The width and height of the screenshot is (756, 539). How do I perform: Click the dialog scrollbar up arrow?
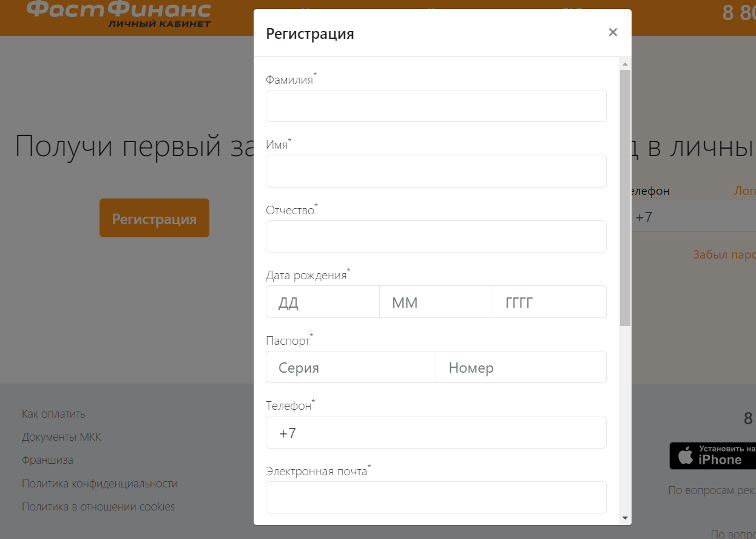click(625, 64)
